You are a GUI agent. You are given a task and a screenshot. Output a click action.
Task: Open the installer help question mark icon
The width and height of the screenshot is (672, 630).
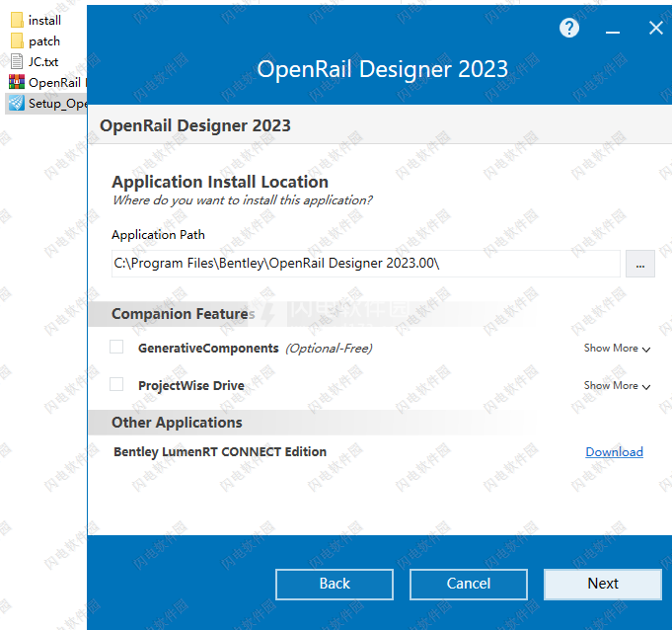(569, 29)
